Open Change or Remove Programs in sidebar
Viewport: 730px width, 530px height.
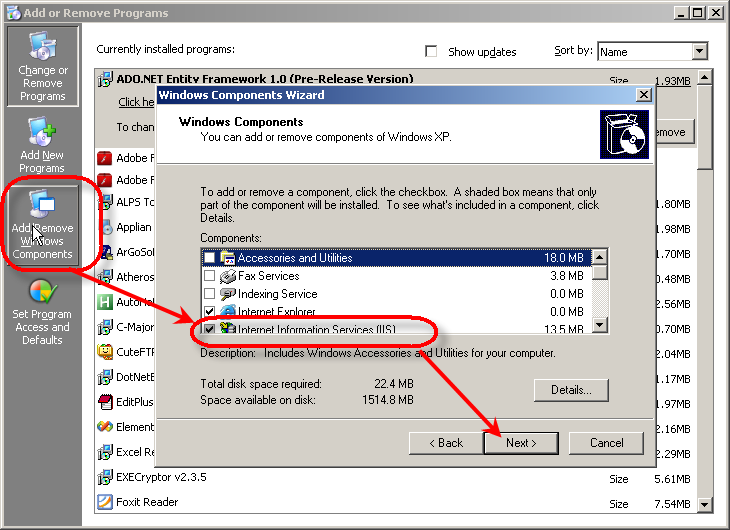click(x=42, y=66)
